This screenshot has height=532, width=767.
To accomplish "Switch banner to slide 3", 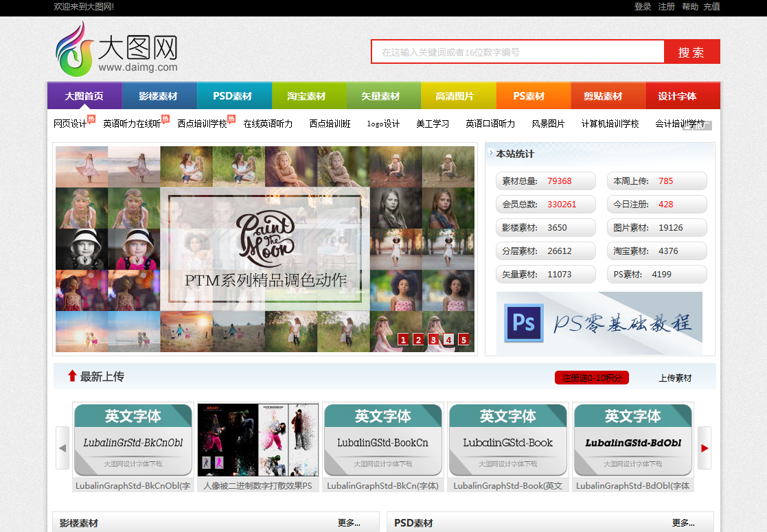I will pyautogui.click(x=433, y=339).
